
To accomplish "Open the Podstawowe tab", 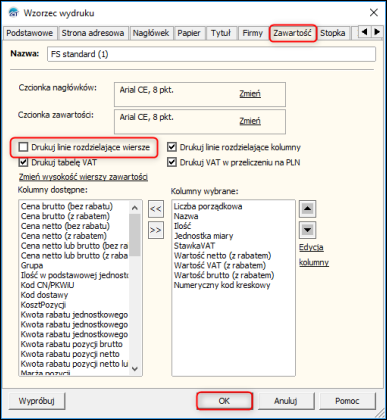I will click(30, 33).
